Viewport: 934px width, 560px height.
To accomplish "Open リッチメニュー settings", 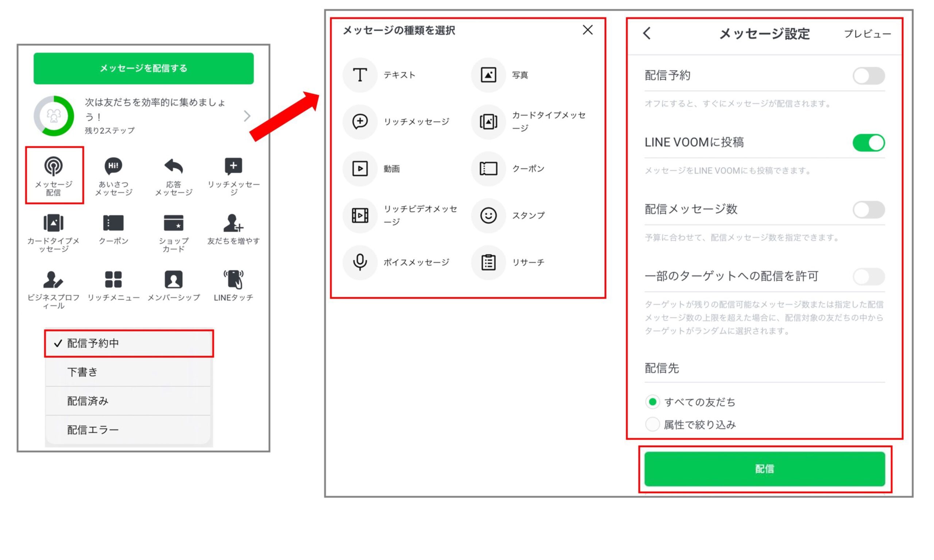I will click(x=113, y=285).
